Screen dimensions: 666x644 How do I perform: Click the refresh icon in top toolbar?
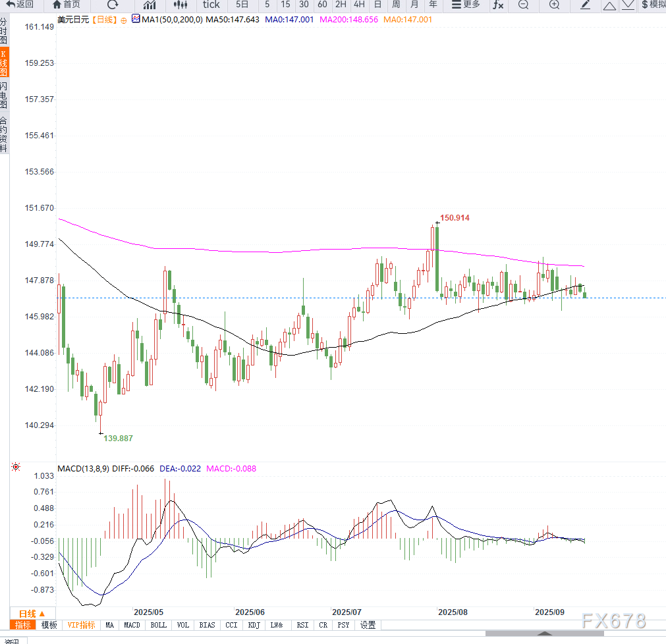(x=113, y=5)
